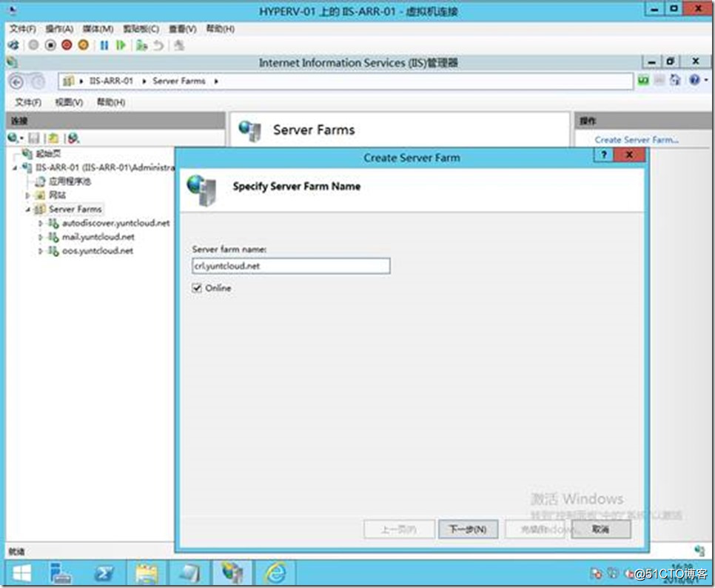
Task: Open the VM window 查看(V) menu
Action: 182,29
